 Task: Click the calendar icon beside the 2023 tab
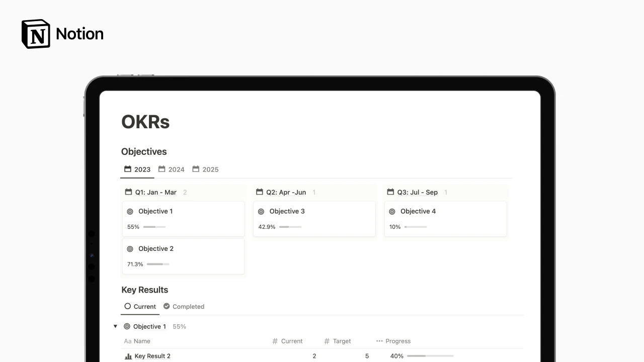click(x=127, y=169)
